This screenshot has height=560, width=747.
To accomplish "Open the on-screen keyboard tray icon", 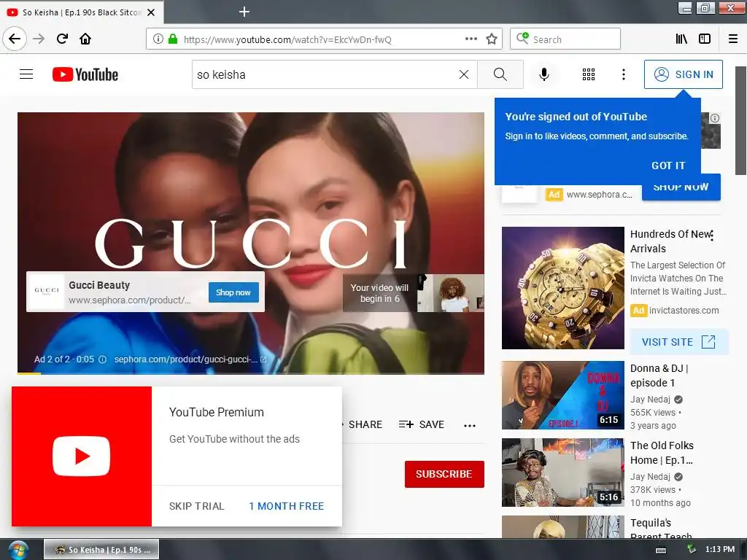I will pyautogui.click(x=661, y=550).
